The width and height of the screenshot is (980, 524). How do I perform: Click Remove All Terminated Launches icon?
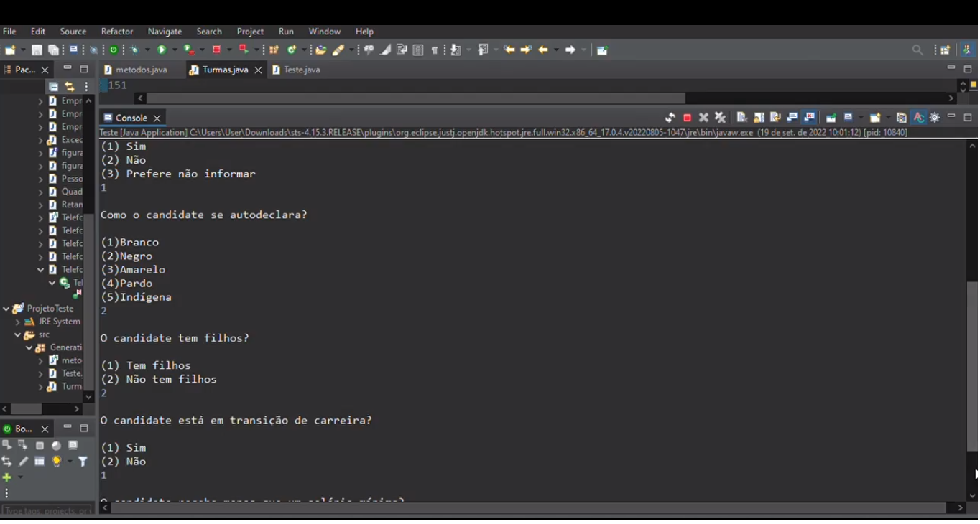click(x=719, y=117)
